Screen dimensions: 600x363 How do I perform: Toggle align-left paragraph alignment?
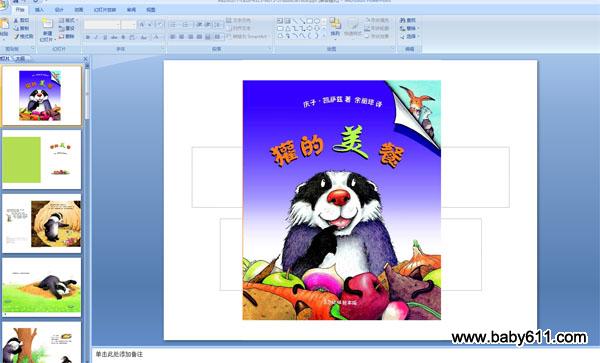coord(173,37)
